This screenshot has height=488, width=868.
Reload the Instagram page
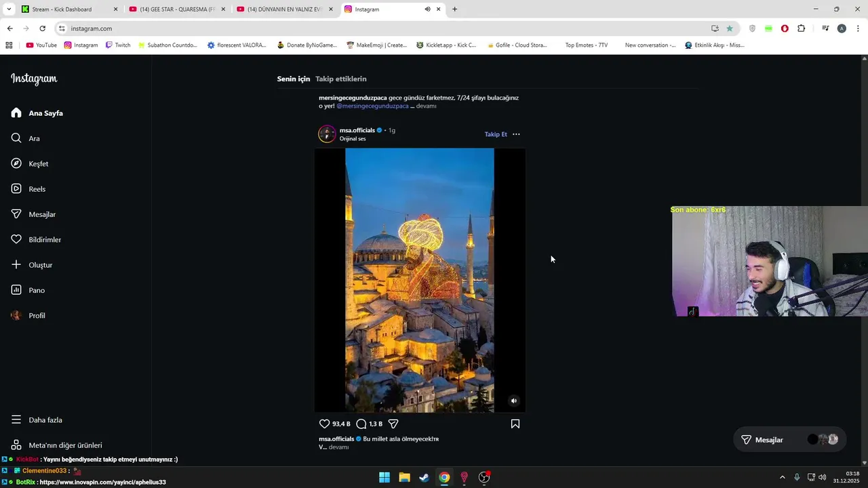click(x=42, y=28)
